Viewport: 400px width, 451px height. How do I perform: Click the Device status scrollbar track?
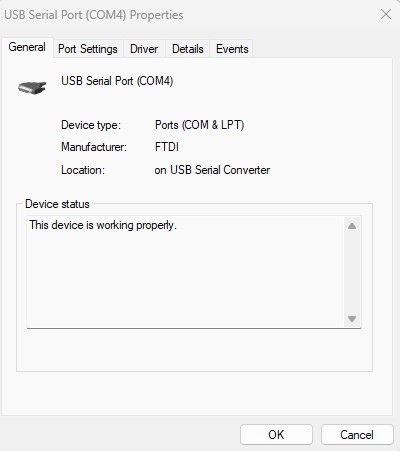pos(352,272)
